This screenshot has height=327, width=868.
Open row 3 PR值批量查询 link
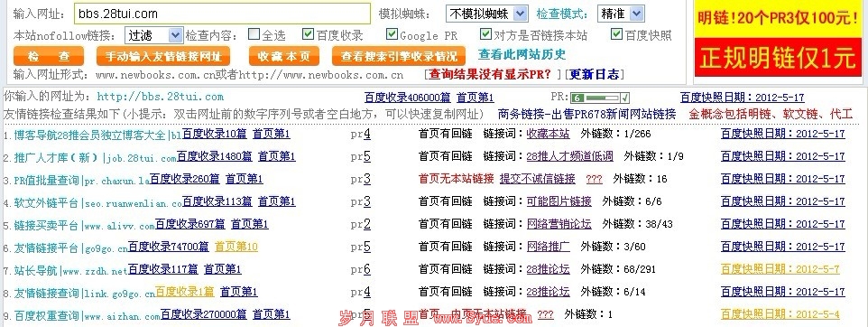point(82,181)
